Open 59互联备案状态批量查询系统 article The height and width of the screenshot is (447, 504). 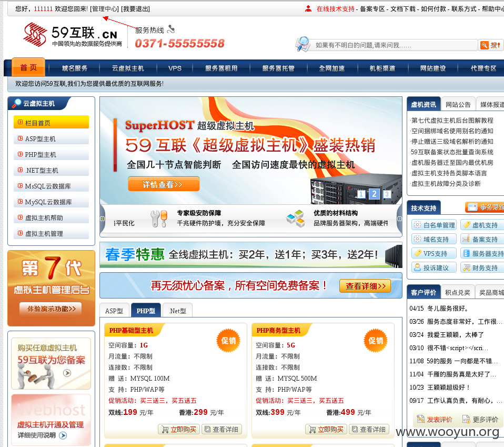click(452, 152)
